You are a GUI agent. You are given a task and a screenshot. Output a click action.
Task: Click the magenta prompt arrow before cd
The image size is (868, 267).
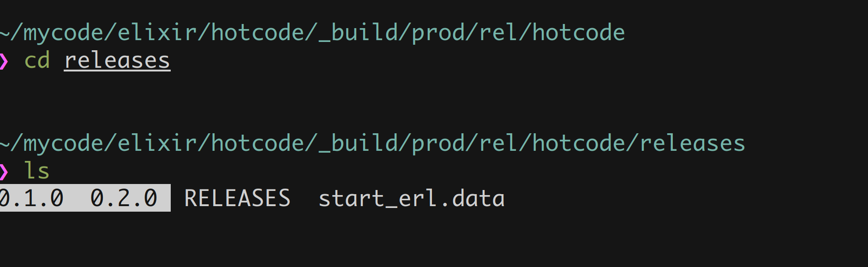[4, 61]
